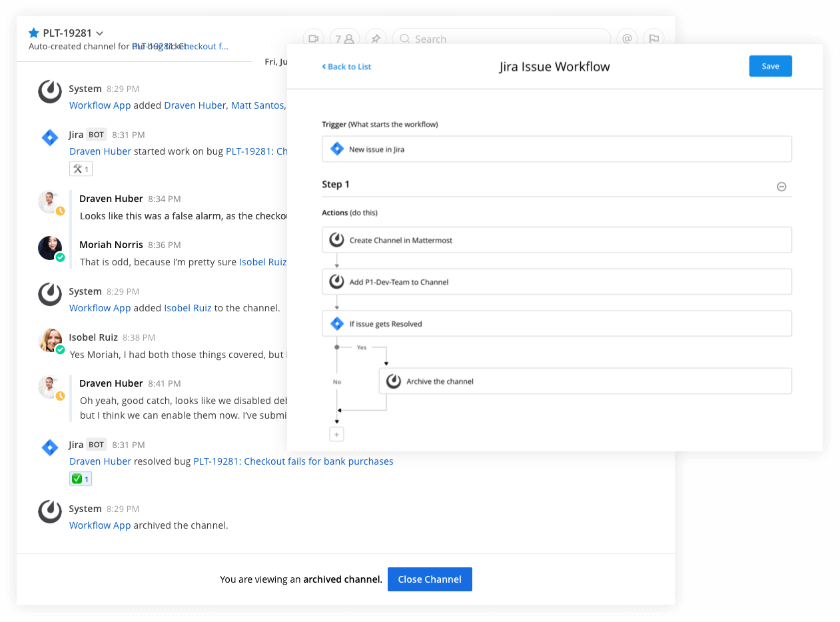The image size is (840, 622).
Task: Click Jira bot avatar on started work message
Action: [x=50, y=138]
